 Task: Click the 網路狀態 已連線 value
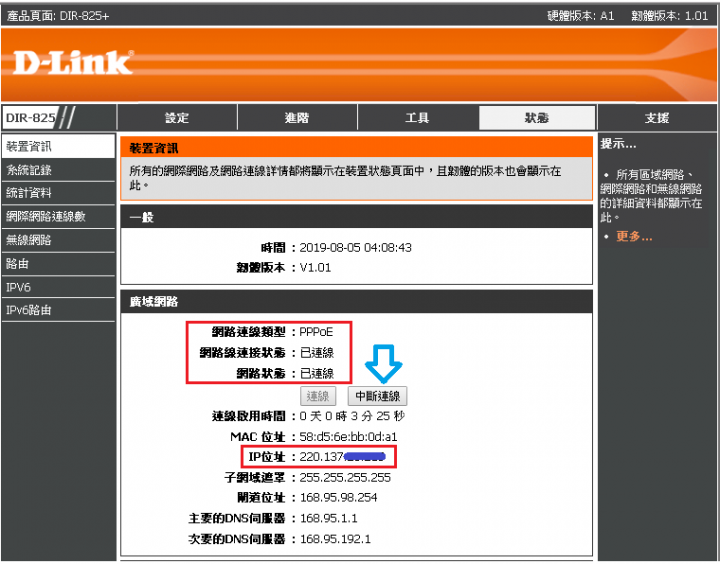pyautogui.click(x=316, y=373)
